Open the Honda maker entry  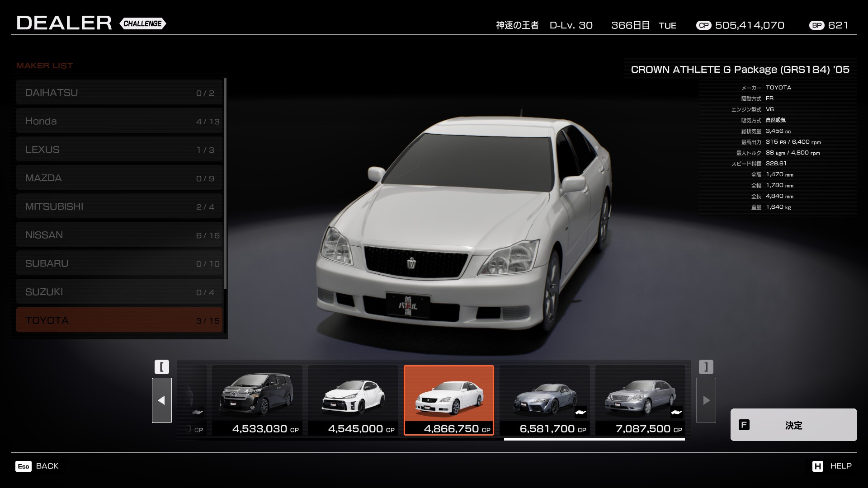(x=119, y=121)
